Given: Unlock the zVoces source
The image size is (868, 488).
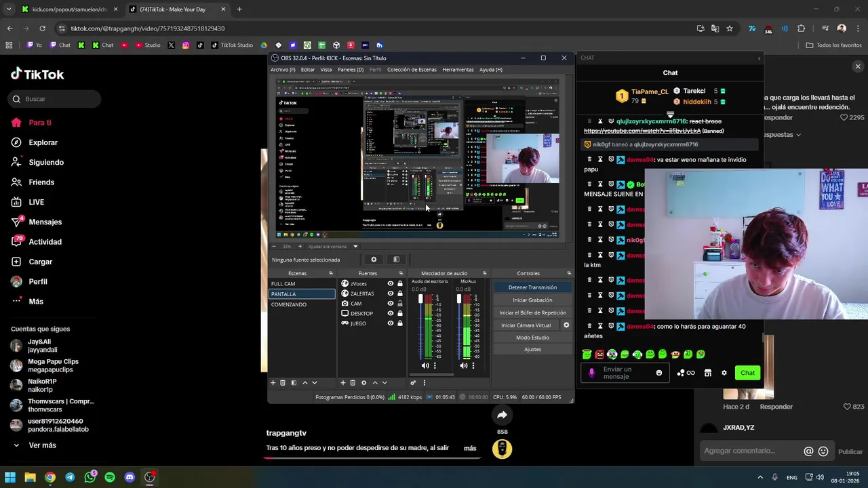Looking at the screenshot, I should 400,283.
